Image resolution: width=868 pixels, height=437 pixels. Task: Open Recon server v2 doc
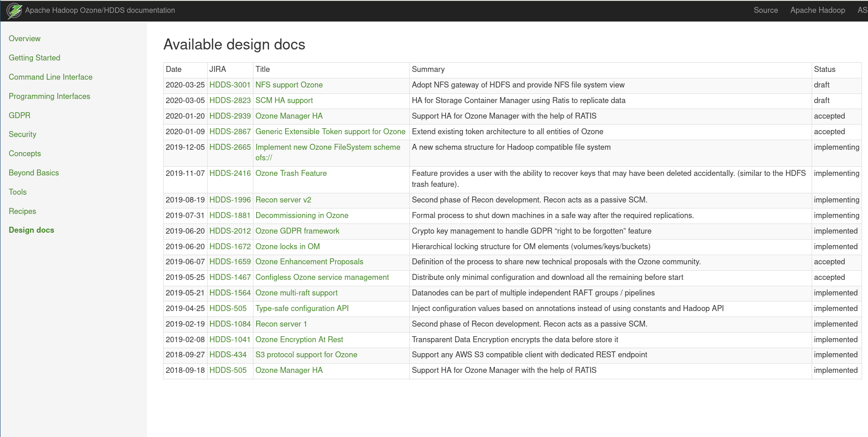pyautogui.click(x=283, y=200)
